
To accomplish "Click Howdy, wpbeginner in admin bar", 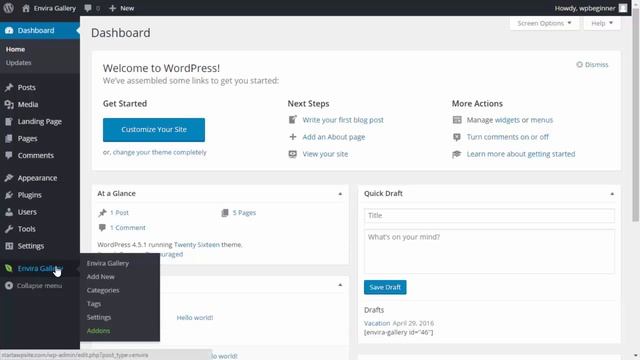I will click(x=584, y=8).
